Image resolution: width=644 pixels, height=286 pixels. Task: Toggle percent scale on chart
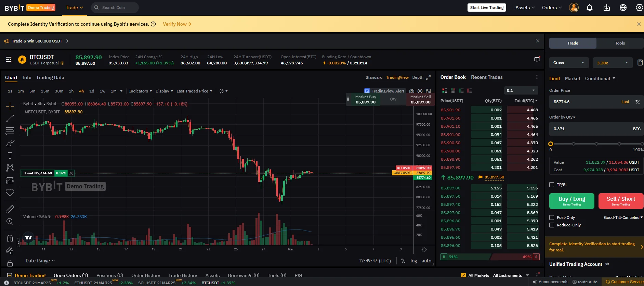[403, 261]
